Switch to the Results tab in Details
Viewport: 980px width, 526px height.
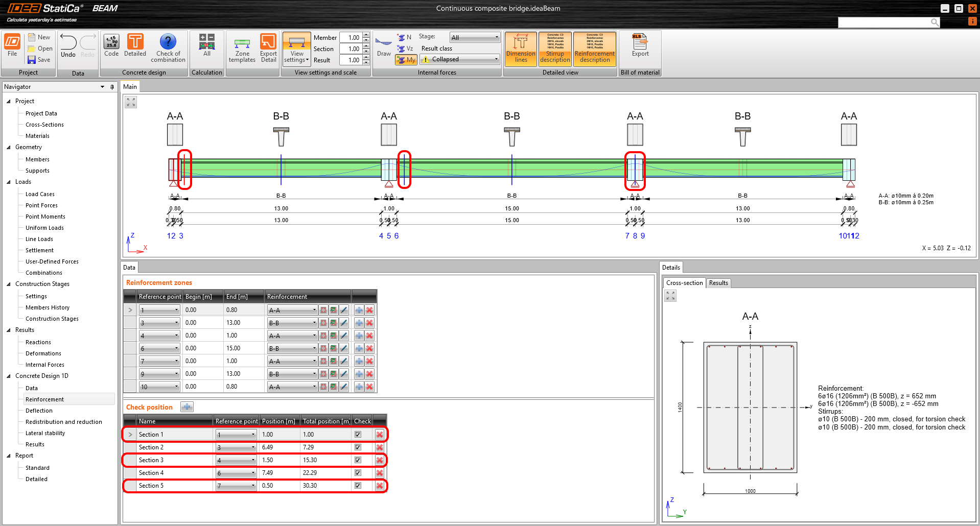(718, 283)
